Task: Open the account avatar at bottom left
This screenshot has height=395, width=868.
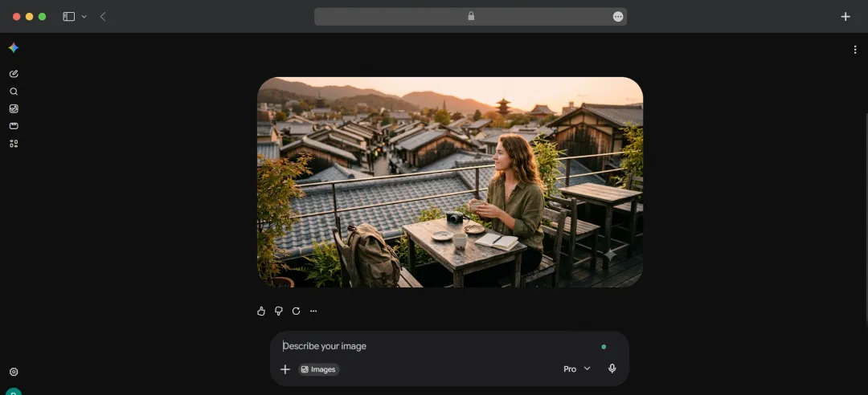Action: point(14,391)
